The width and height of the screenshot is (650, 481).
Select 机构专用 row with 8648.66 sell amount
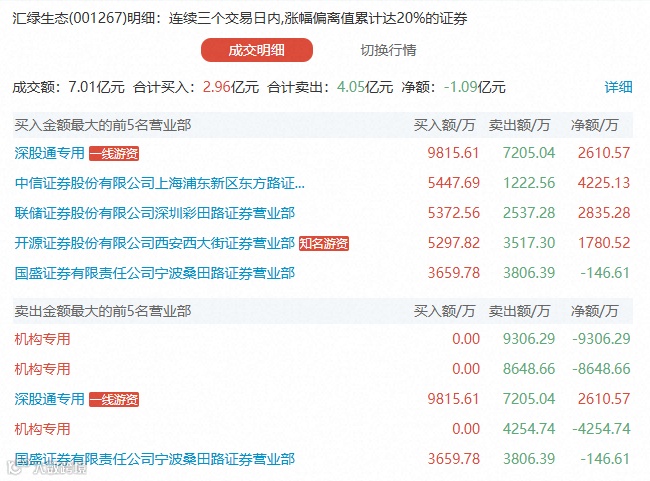click(323, 369)
